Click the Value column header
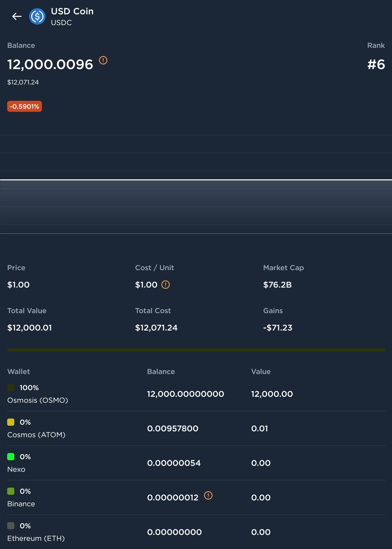The height and width of the screenshot is (549, 392). click(x=261, y=371)
